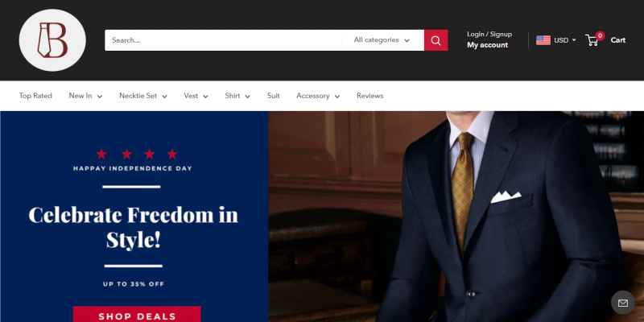The image size is (644, 322).
Task: Open the Top Rated page
Action: 35,96
